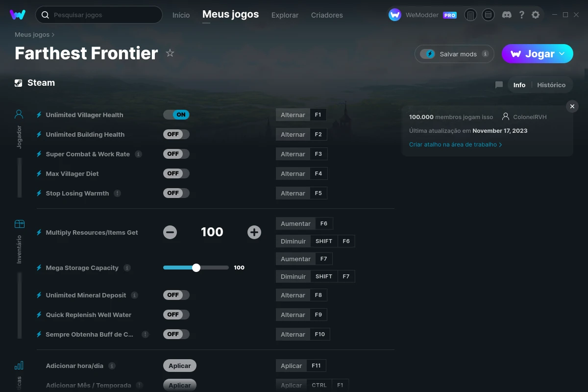This screenshot has height=392, width=588.
Task: Enable Super Combat & Work Rate toggle
Action: click(x=176, y=154)
